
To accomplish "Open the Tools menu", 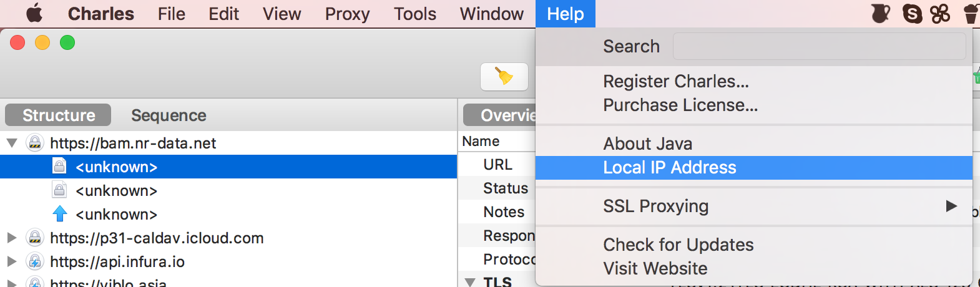I will coord(414,14).
